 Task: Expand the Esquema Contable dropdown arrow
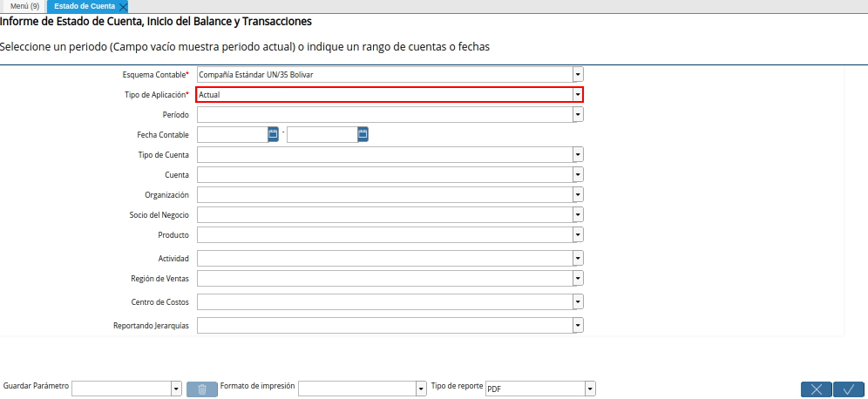[578, 74]
